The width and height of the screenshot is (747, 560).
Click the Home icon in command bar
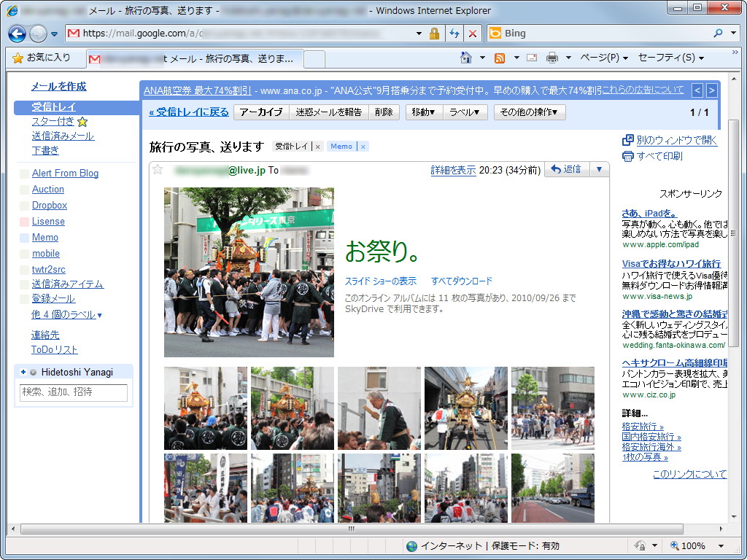(x=466, y=58)
